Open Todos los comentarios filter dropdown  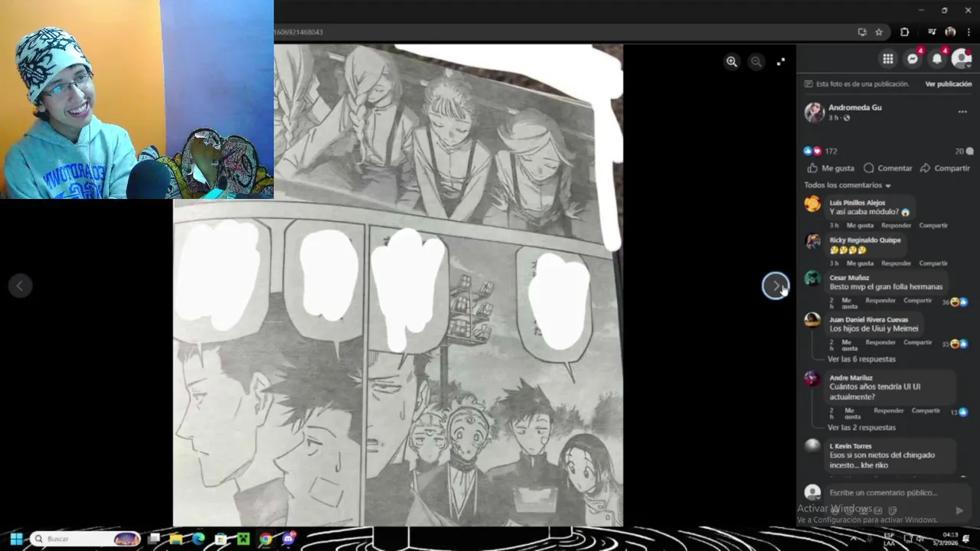[x=848, y=185]
